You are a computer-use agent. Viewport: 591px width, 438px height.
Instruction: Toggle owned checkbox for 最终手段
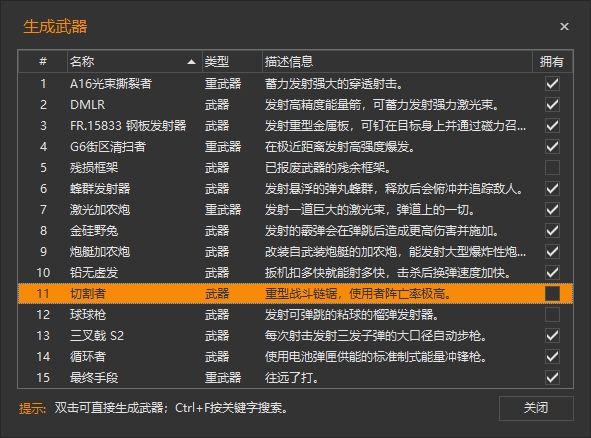click(552, 378)
